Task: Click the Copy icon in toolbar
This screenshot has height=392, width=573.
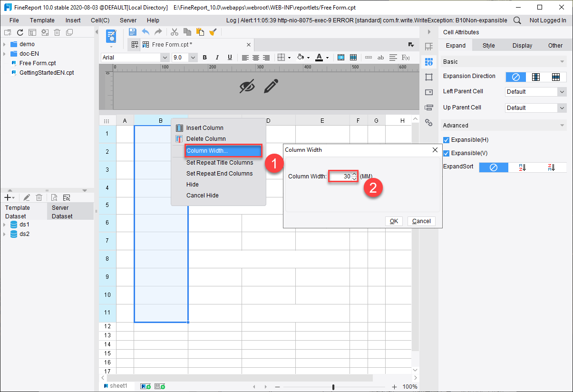Action: coord(187,32)
